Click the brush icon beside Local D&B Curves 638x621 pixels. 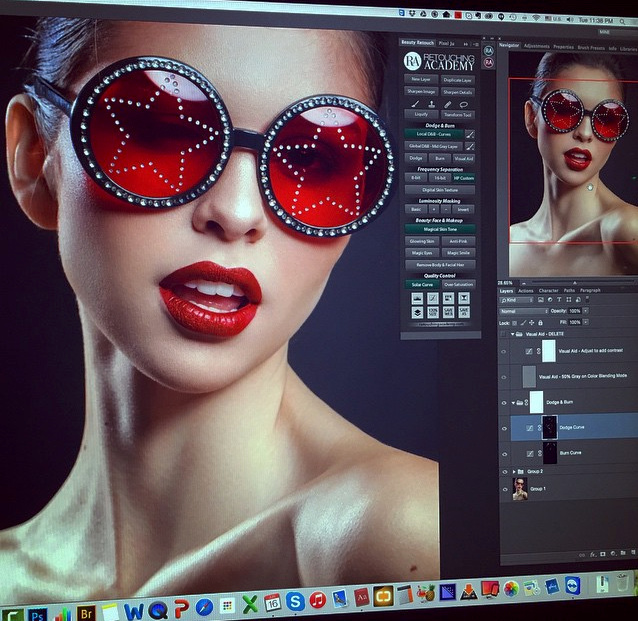pyautogui.click(x=470, y=133)
